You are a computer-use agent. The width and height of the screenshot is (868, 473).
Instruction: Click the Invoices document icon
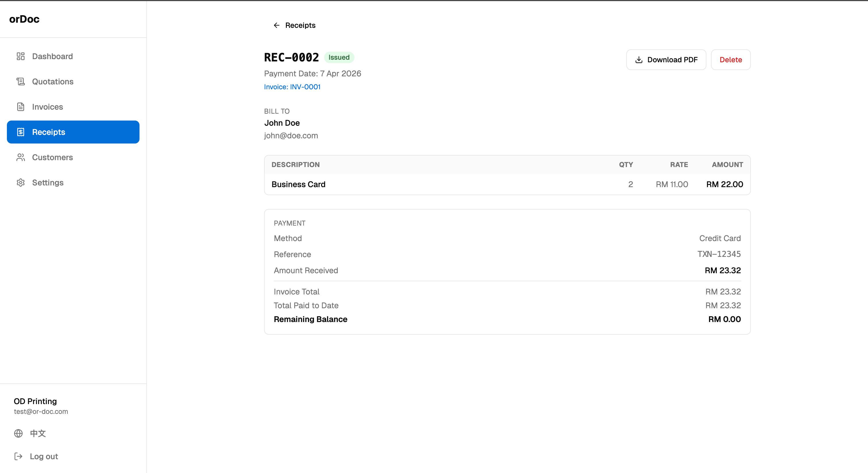tap(21, 107)
